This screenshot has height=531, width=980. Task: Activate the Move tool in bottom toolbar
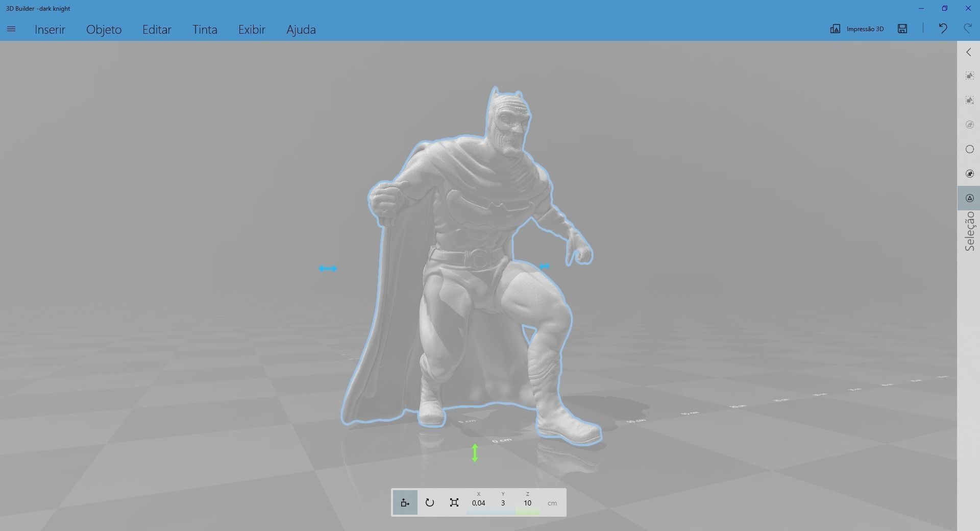[x=405, y=502]
